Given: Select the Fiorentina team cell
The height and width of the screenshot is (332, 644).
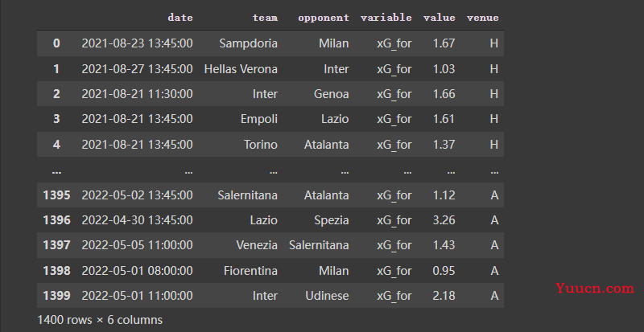Looking at the screenshot, I should (x=250, y=270).
